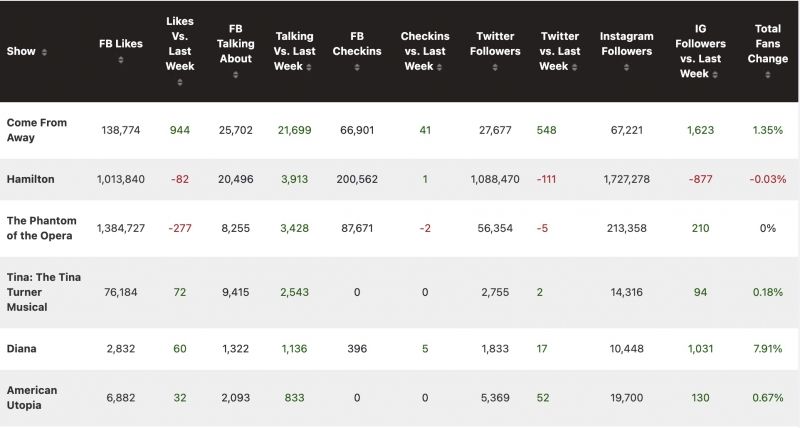The width and height of the screenshot is (800, 428).
Task: Click sort icon under Likes Vs. Last Week
Action: (180, 81)
